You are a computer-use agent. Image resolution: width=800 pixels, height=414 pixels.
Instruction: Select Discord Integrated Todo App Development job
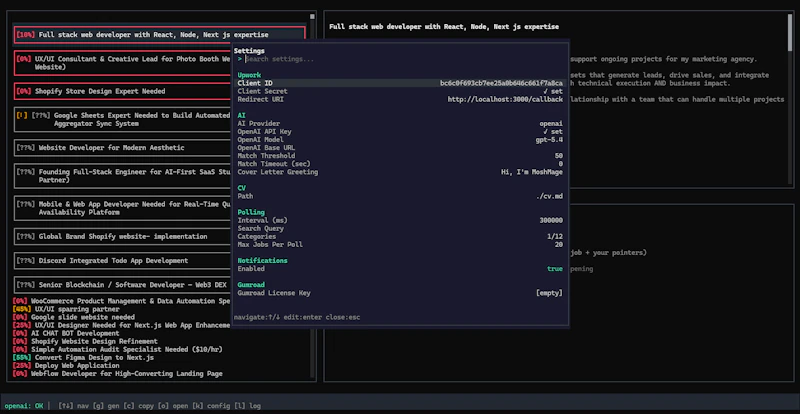click(x=123, y=260)
